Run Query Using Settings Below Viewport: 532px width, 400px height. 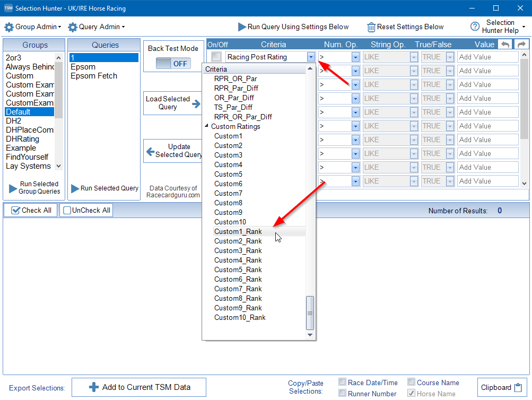click(x=293, y=27)
